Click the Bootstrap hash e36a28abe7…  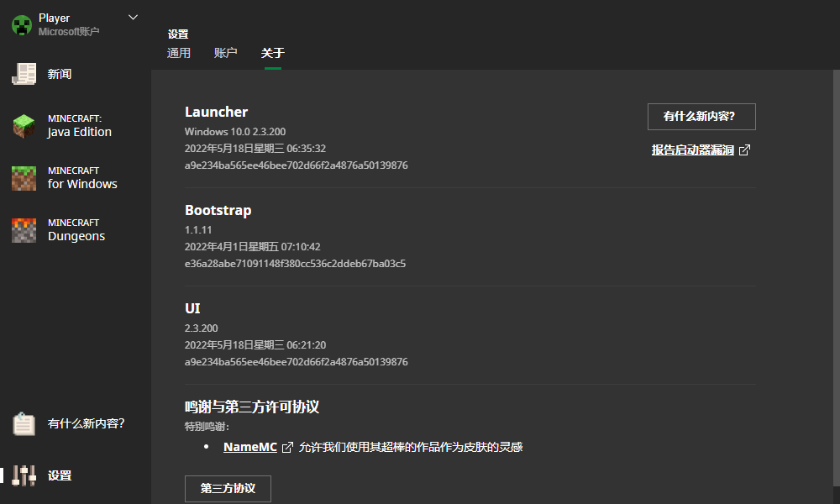(x=295, y=264)
